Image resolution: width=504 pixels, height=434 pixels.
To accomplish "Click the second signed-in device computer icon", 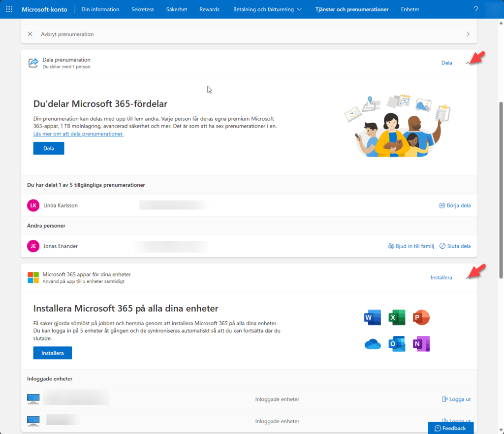I will 33,421.
